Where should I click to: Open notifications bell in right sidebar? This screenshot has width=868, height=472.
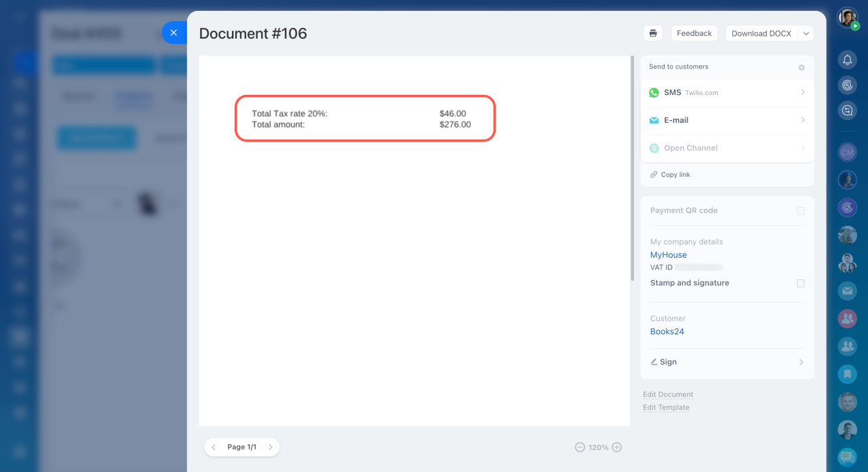(x=848, y=60)
